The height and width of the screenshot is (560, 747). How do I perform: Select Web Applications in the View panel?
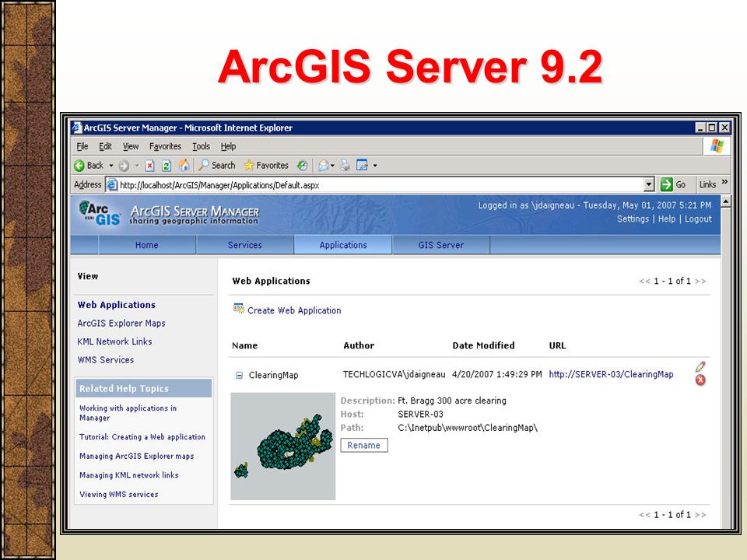coord(116,305)
